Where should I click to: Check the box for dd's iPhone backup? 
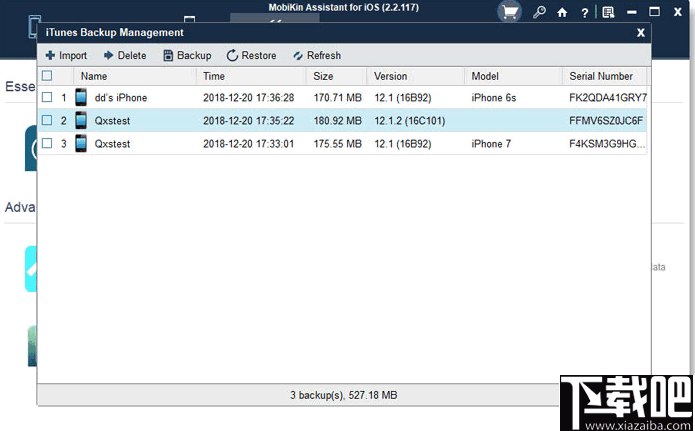pyautogui.click(x=47, y=97)
